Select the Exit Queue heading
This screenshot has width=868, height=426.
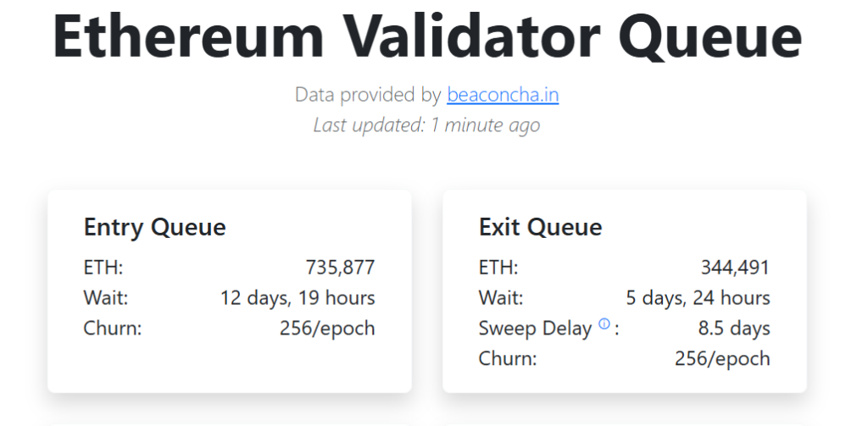pyautogui.click(x=540, y=227)
